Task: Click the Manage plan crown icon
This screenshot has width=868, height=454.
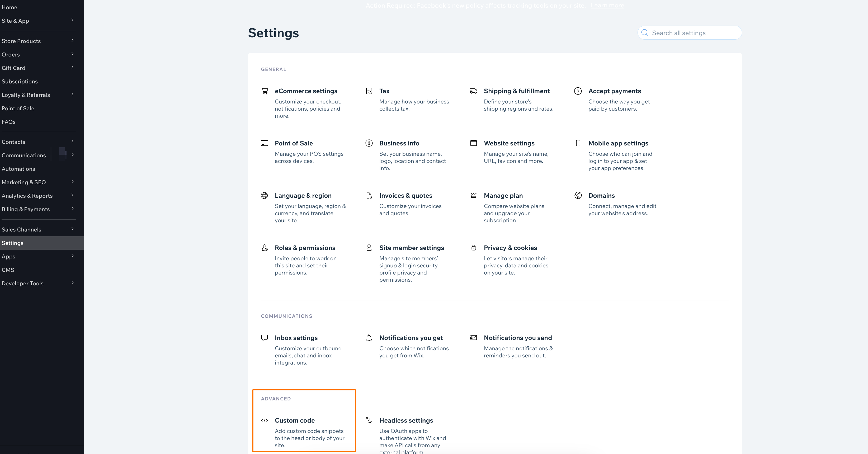Action: pos(473,195)
